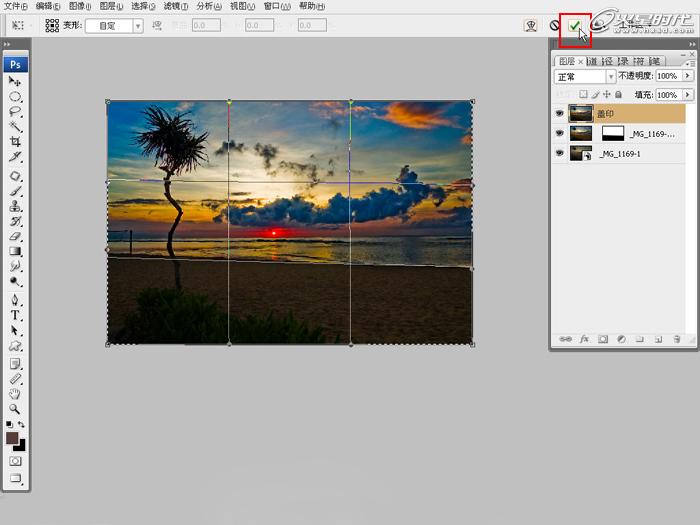The height and width of the screenshot is (525, 700).
Task: Click the background color swatch
Action: pos(21,447)
